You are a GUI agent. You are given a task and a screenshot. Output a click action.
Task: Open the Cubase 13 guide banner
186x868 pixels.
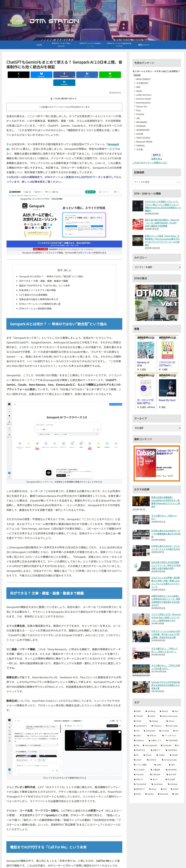(157, 463)
